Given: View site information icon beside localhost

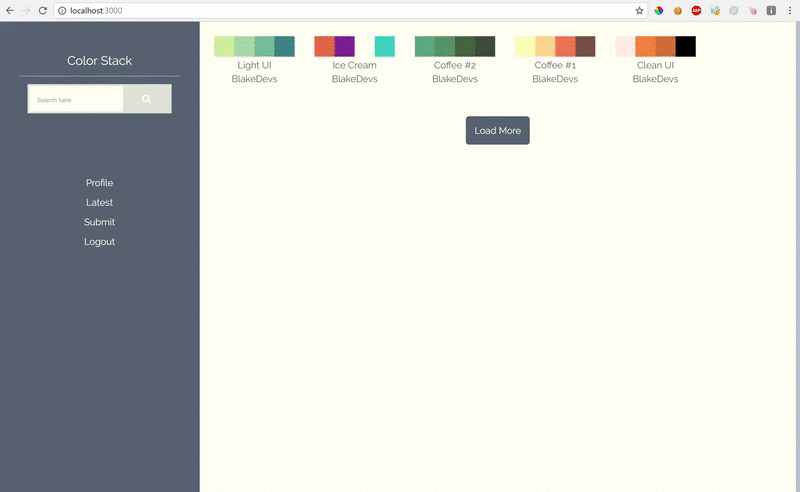Looking at the screenshot, I should pos(62,10).
